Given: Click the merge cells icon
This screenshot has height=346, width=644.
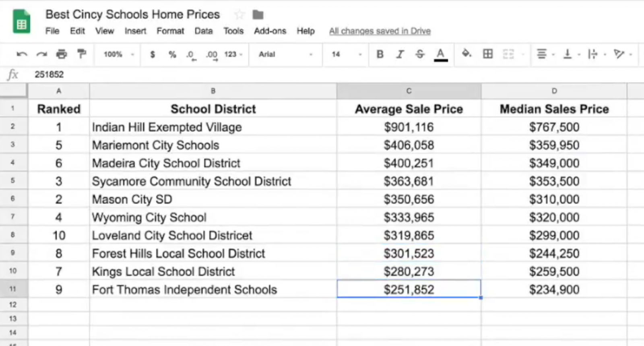Looking at the screenshot, I should (x=509, y=54).
